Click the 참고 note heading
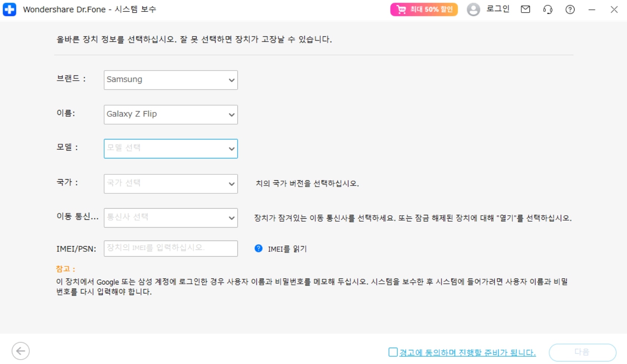Viewport: 627px width, 364px height. (65, 269)
